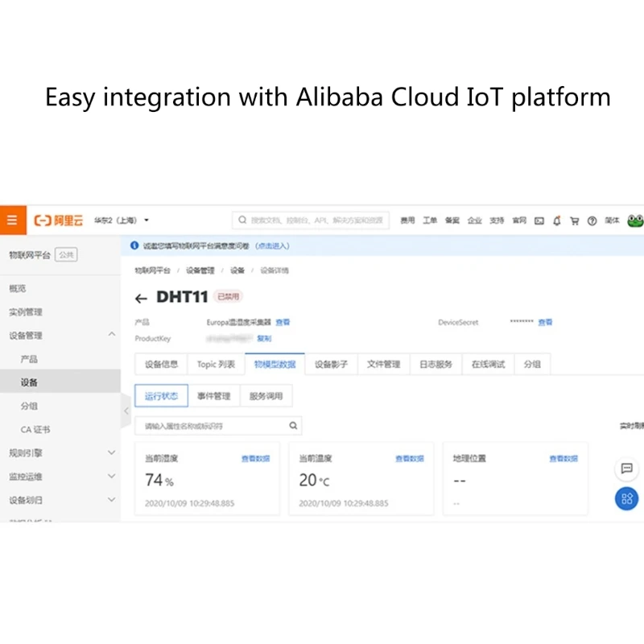Switch to the 在线调试 tab
The image size is (644, 644).
tap(488, 364)
